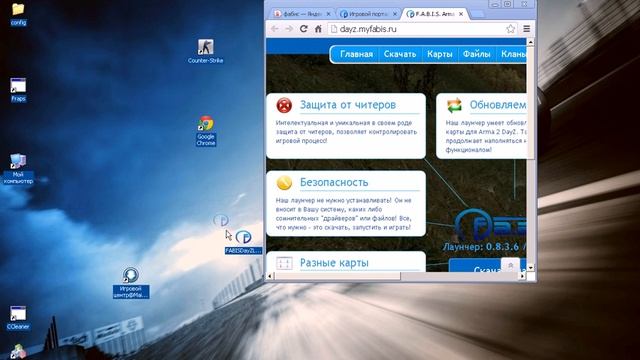
Task: Click the Обновляем heading link
Action: point(498,105)
